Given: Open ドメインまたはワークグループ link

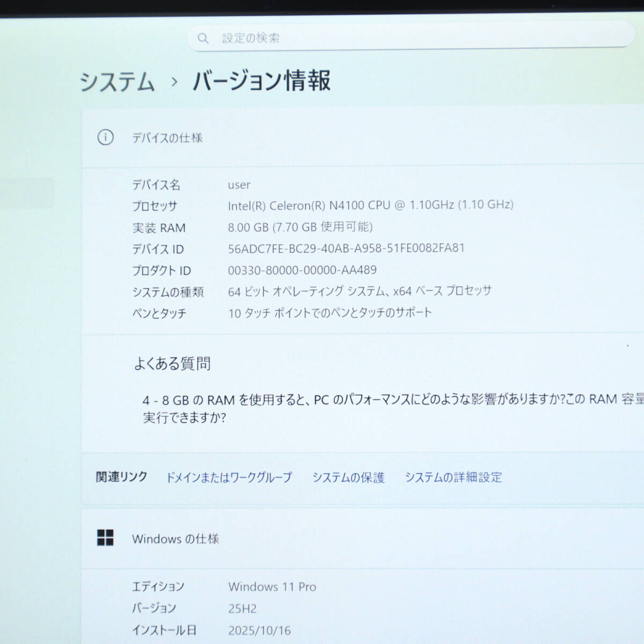Looking at the screenshot, I should tap(229, 477).
